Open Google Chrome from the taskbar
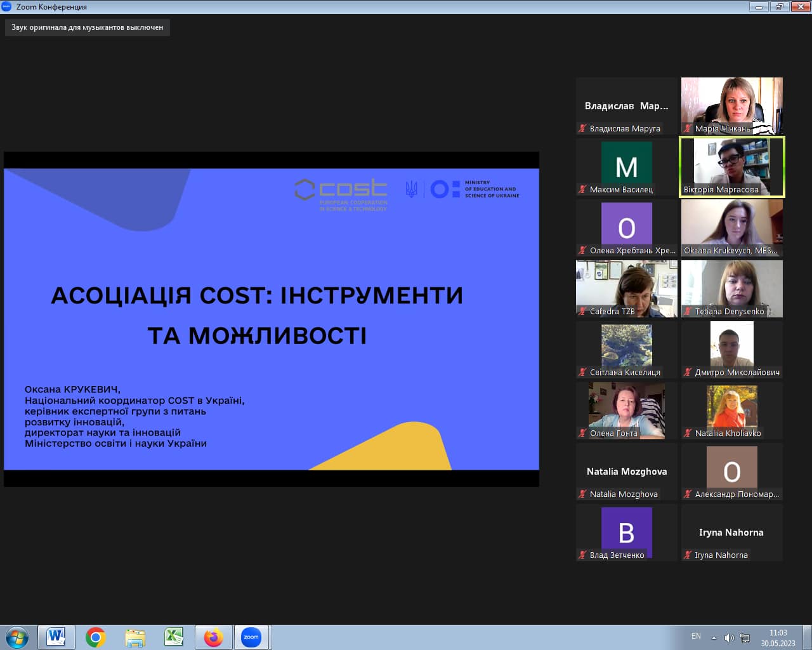The image size is (812, 650). point(96,637)
